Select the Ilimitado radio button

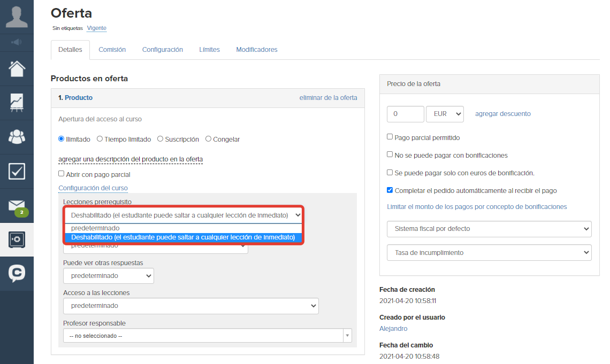click(x=61, y=138)
